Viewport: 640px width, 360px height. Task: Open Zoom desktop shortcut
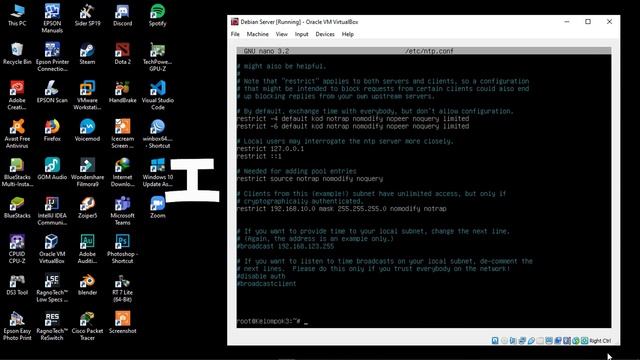click(158, 207)
